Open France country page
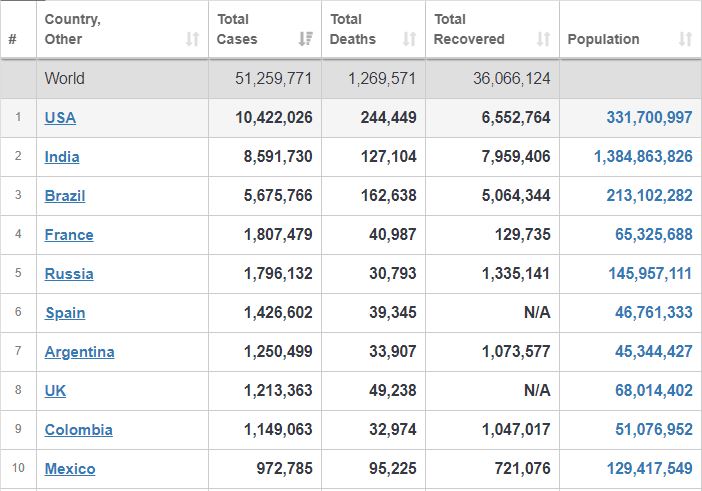Viewport: 702px width, 491px height. tap(69, 235)
